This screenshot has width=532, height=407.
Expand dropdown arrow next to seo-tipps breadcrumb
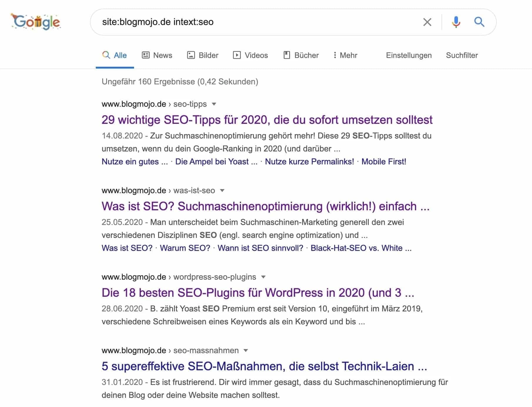tap(215, 104)
